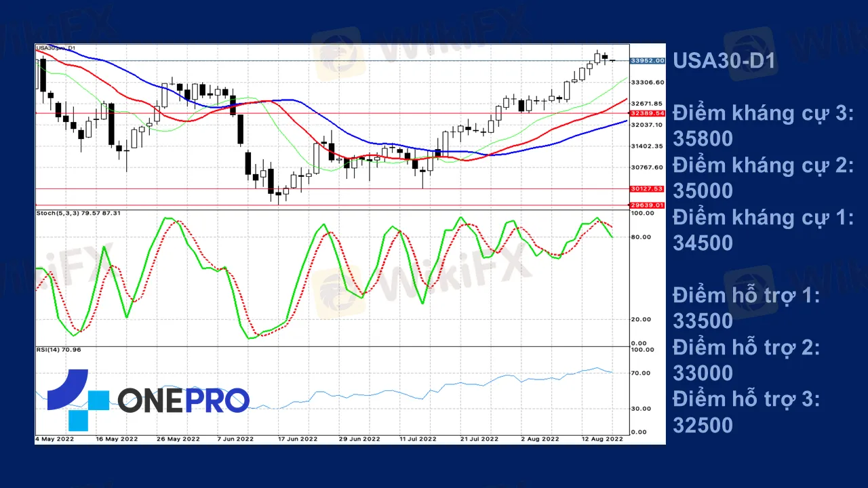The height and width of the screenshot is (488, 868).
Task: Click the blue 33952.00 current price tag
Action: 647,61
